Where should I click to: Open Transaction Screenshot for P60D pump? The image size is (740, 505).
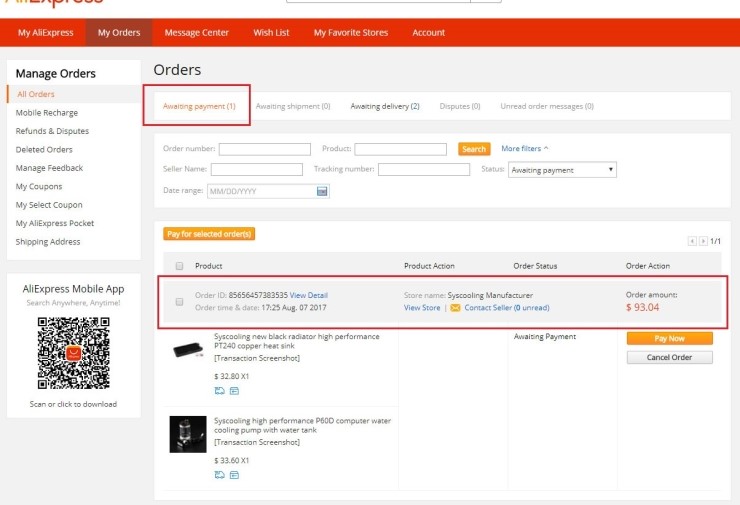coord(257,442)
